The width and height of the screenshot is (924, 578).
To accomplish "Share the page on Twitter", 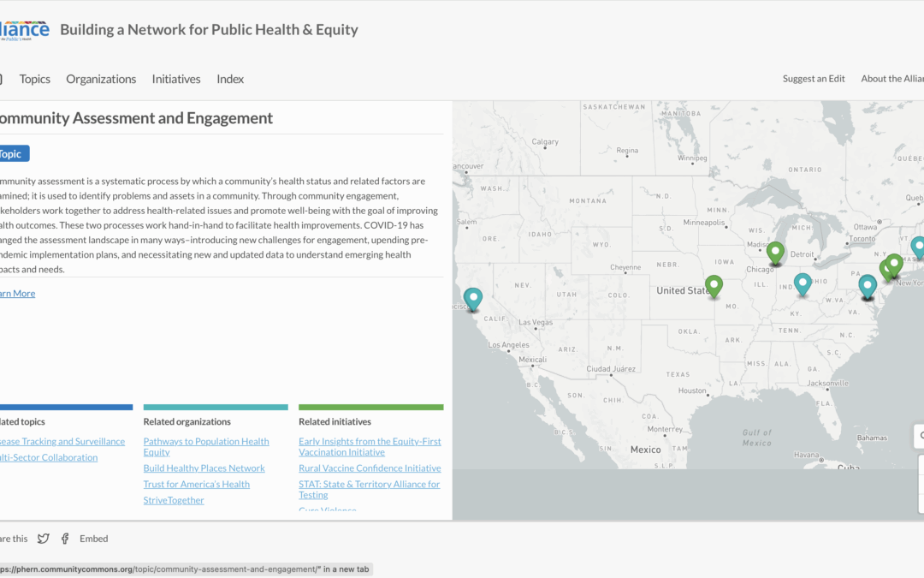I will pos(43,538).
